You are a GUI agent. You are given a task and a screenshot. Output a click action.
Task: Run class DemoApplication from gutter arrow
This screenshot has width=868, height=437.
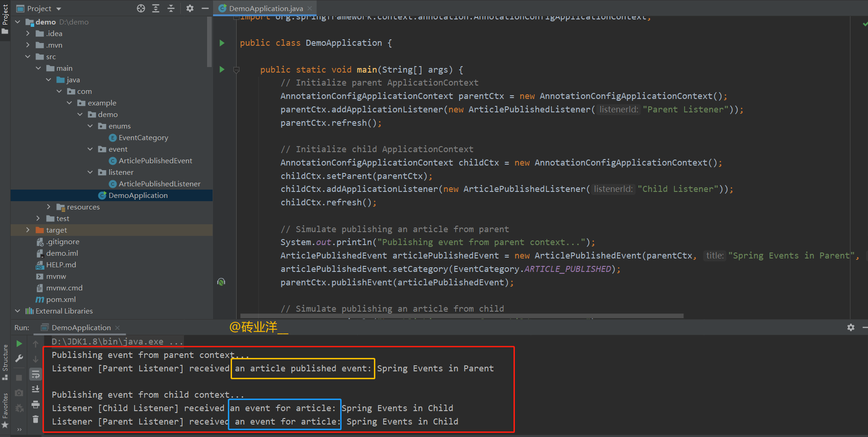tap(222, 43)
